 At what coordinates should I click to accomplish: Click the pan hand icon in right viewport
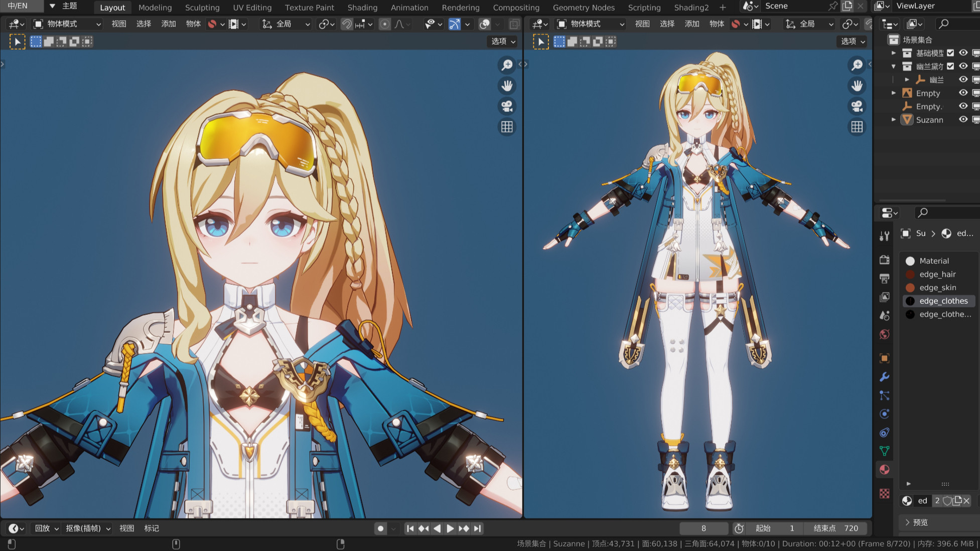(857, 86)
